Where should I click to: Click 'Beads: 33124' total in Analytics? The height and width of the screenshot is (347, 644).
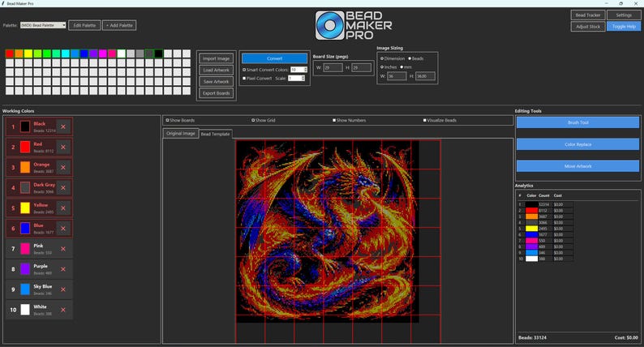point(532,337)
